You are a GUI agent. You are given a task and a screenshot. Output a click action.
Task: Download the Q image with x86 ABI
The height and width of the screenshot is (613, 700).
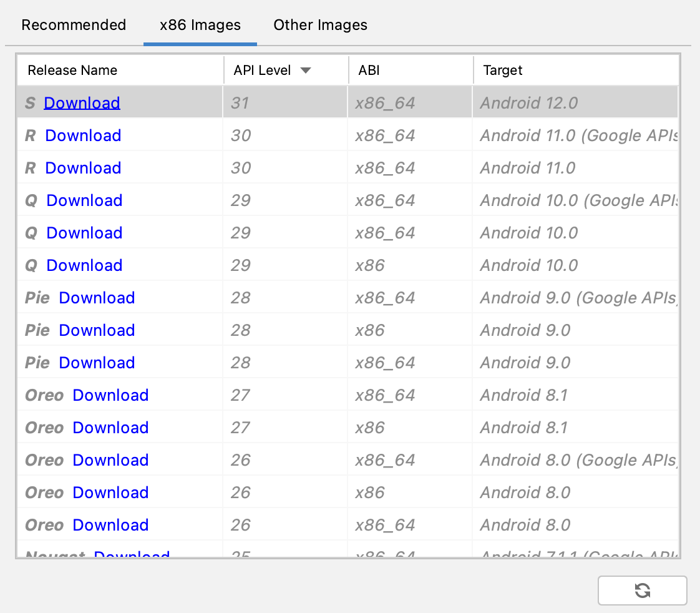(84, 265)
